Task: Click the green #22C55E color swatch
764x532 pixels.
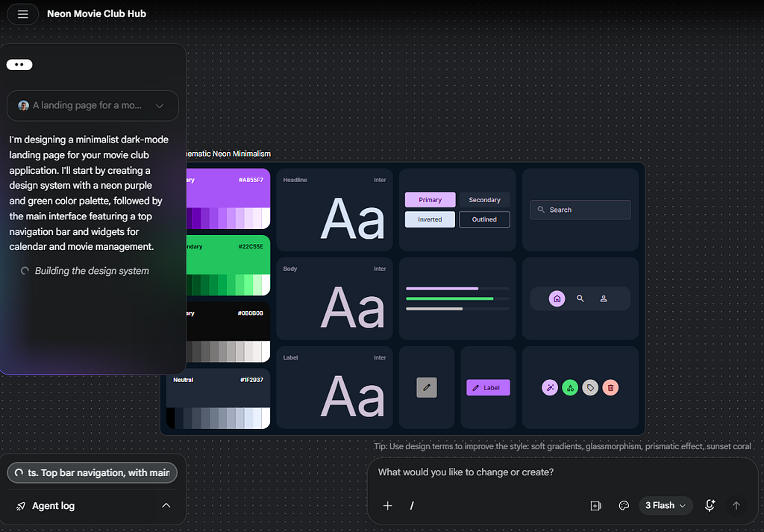Action: coord(228,266)
